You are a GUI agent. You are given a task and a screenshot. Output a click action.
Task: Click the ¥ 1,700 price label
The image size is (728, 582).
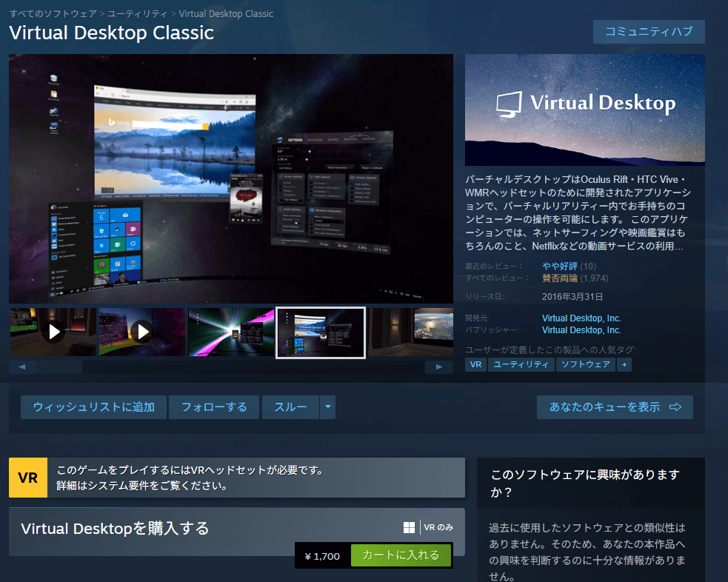click(x=322, y=556)
